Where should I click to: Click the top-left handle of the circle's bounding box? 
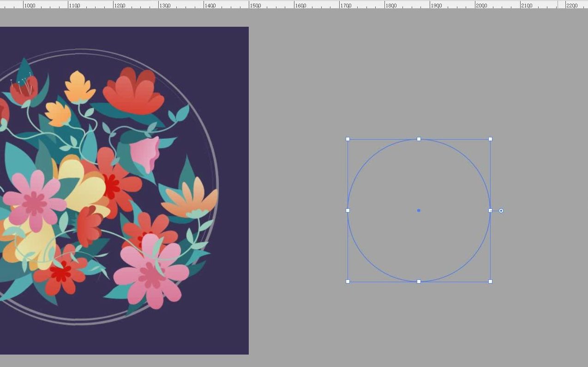[x=348, y=139]
